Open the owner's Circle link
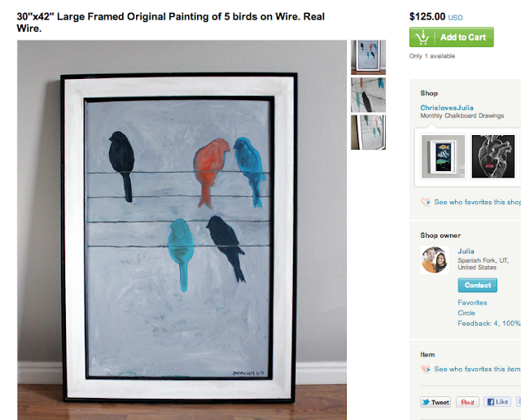 [466, 313]
